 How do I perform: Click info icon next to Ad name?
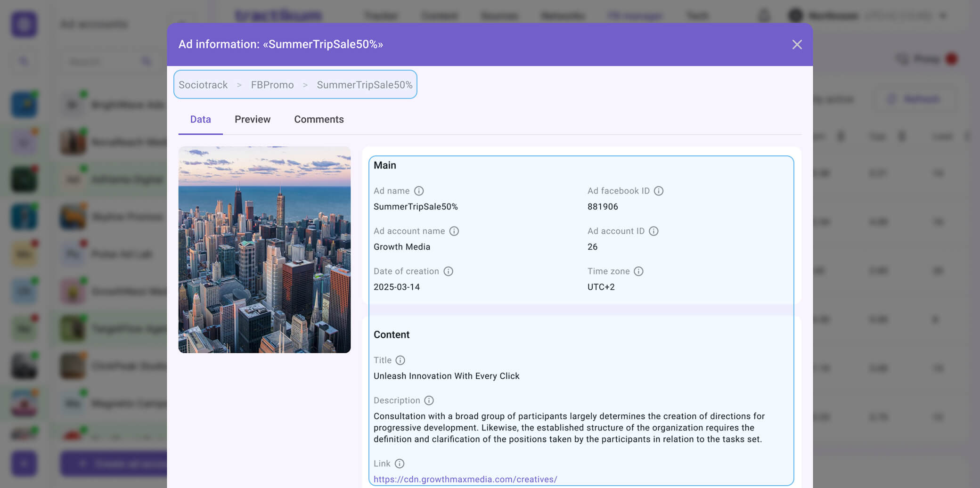click(419, 191)
